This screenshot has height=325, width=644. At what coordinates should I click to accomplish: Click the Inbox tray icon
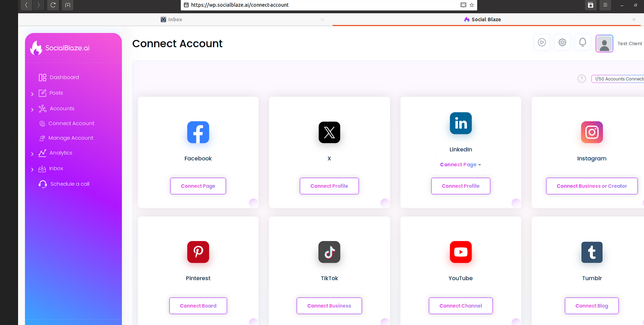[x=42, y=169]
